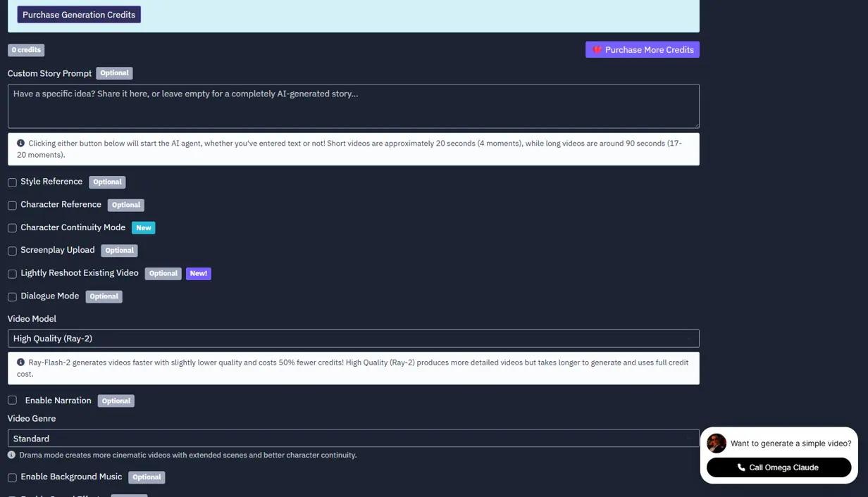The width and height of the screenshot is (868, 497).
Task: Click Call Omega Claude button
Action: (x=779, y=467)
